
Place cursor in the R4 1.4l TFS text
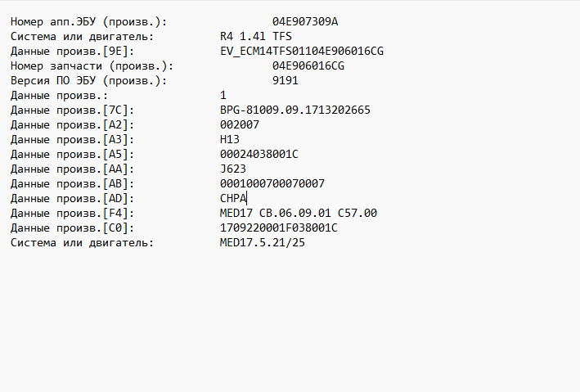[256, 36]
